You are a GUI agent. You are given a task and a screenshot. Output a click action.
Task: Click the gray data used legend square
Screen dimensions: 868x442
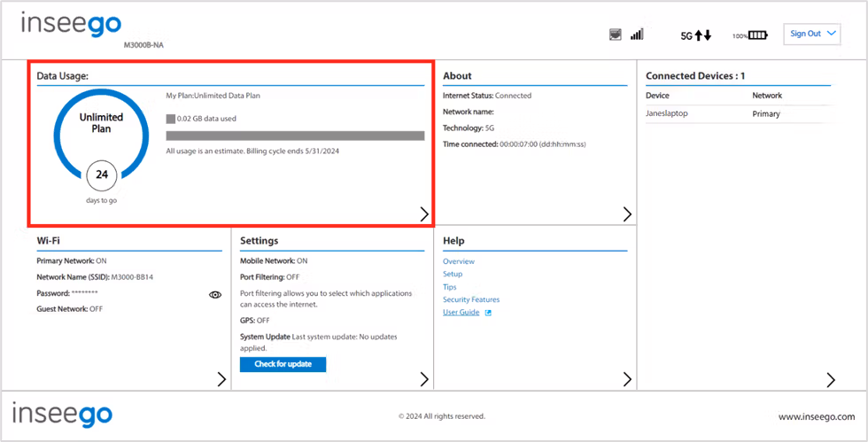[x=170, y=119]
